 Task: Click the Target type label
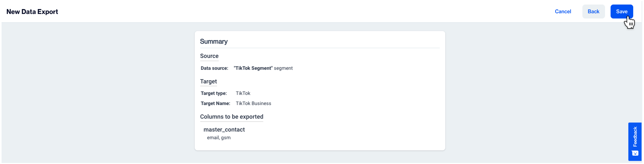[214, 93]
